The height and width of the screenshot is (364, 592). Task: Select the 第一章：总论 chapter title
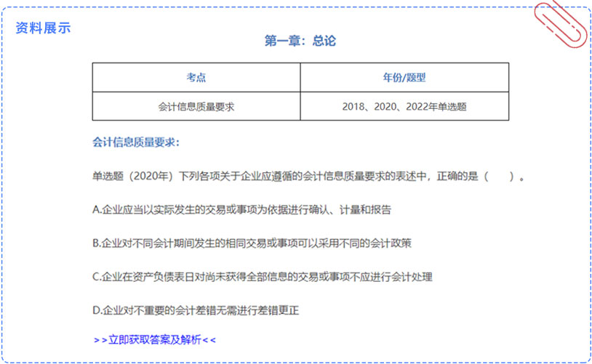300,41
